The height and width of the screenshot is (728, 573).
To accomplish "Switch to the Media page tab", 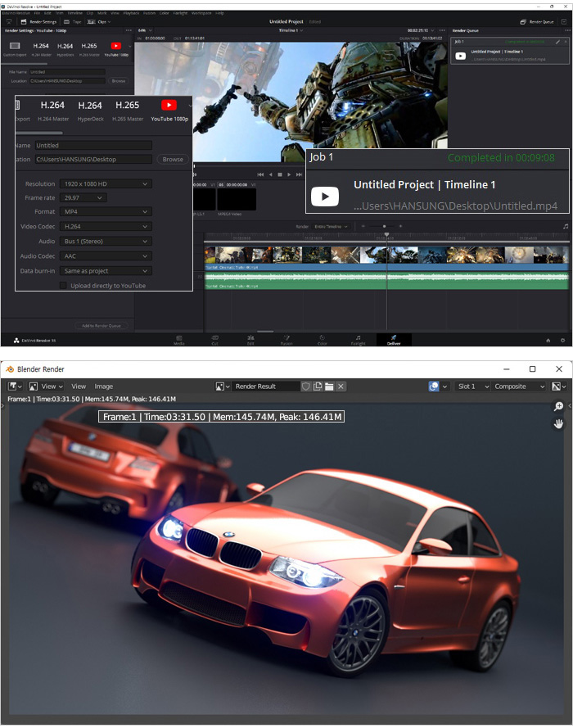I will pyautogui.click(x=179, y=340).
